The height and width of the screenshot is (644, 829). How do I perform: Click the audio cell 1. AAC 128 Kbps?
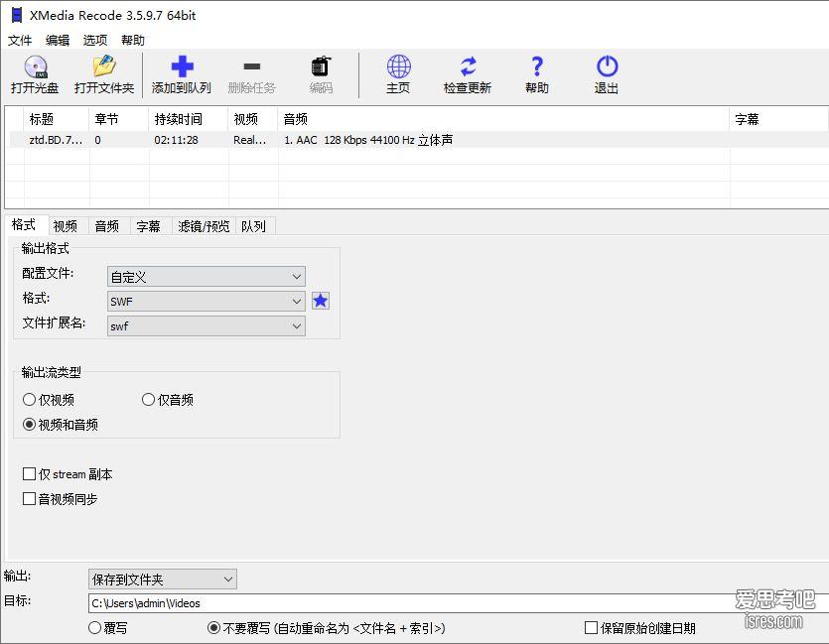click(368, 140)
